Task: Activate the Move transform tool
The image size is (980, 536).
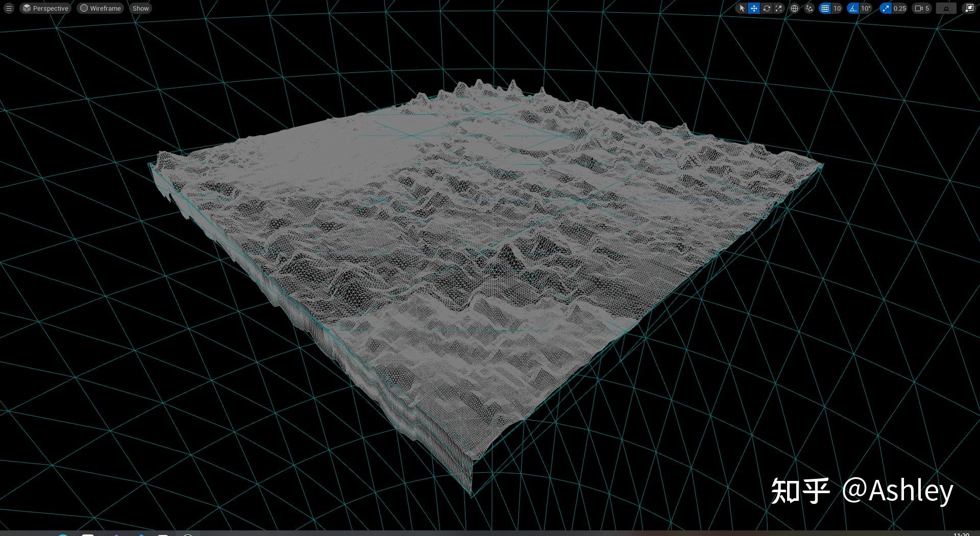Action: (x=754, y=8)
